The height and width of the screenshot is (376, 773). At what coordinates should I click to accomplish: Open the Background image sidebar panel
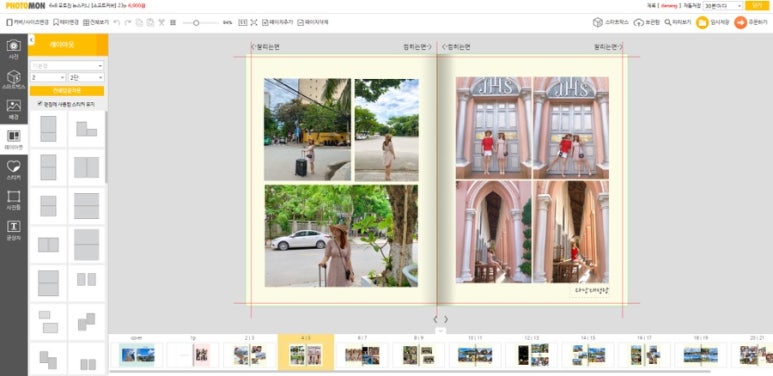(14, 109)
